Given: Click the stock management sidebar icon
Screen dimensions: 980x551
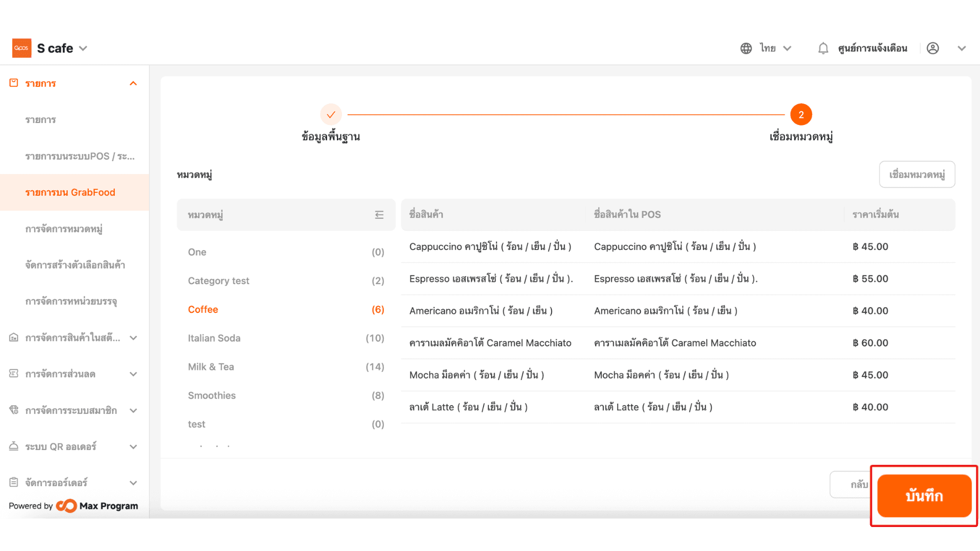Looking at the screenshot, I should tap(14, 338).
